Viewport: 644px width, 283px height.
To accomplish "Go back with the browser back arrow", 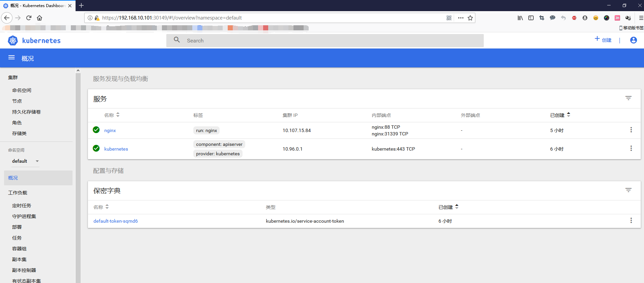I will [x=7, y=18].
